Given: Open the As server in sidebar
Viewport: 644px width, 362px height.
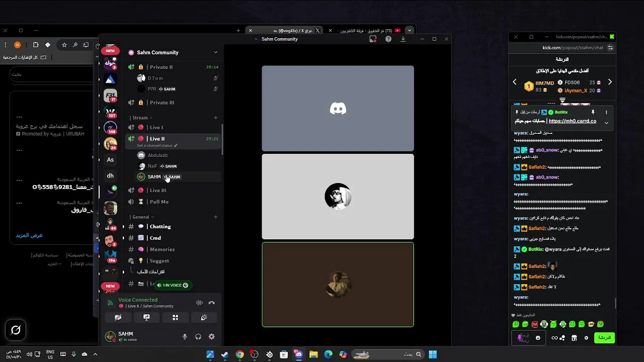Looking at the screenshot, I should click(x=110, y=159).
